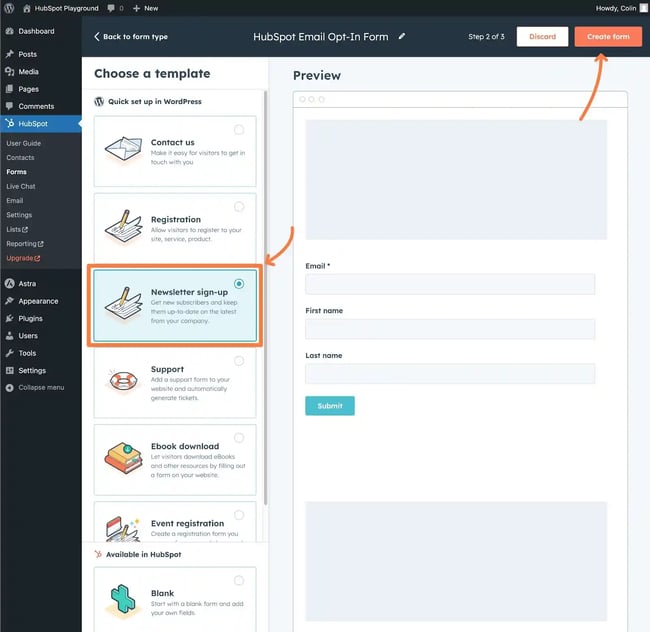The image size is (650, 632).
Task: Click the user avatar beside Howdy, Colin
Action: point(643,8)
